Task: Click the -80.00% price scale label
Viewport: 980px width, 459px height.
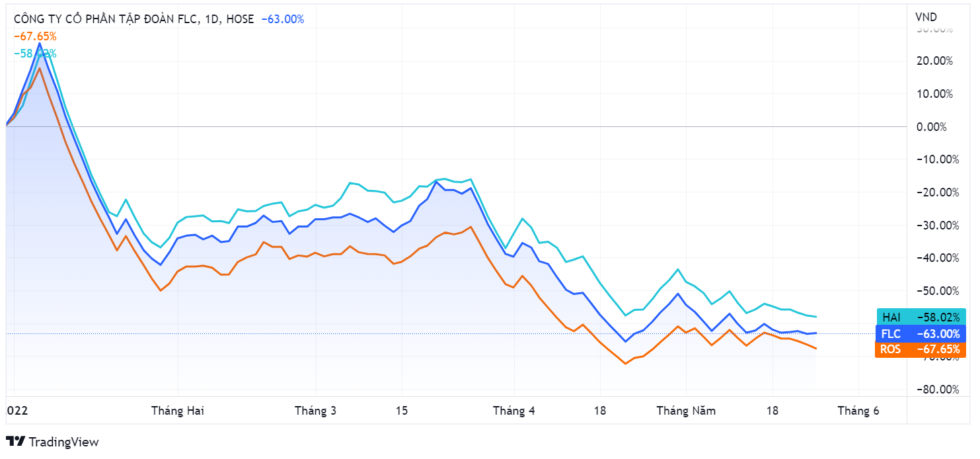Action: pyautogui.click(x=933, y=389)
